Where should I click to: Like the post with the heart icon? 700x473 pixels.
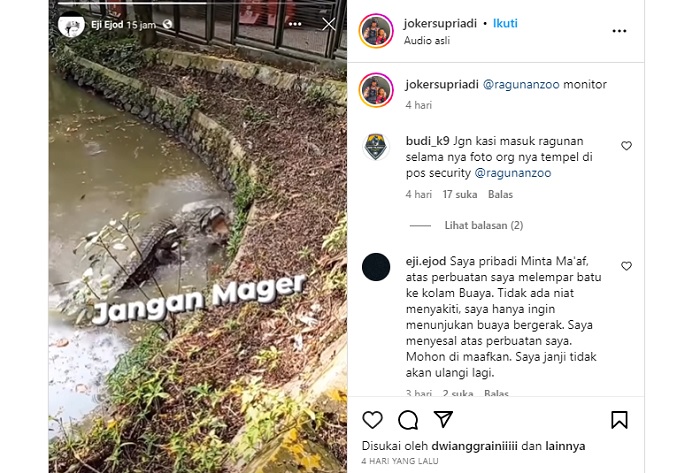click(372, 420)
